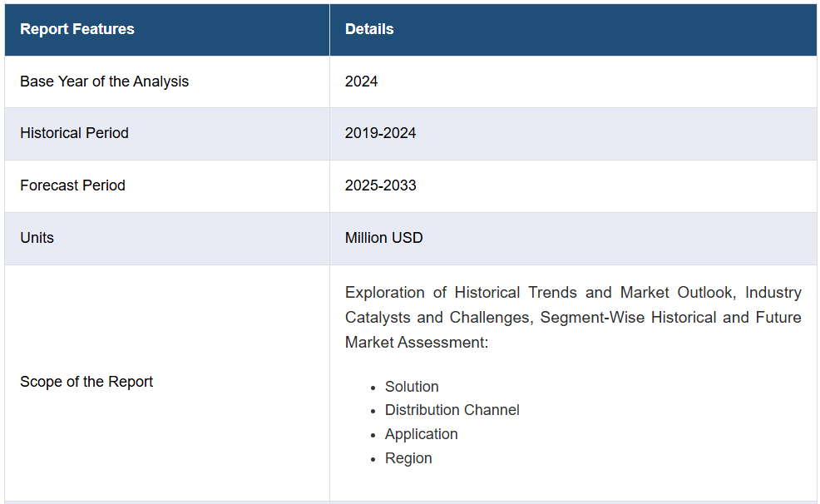
Task: Click the Market Assessment text line
Action: (417, 343)
